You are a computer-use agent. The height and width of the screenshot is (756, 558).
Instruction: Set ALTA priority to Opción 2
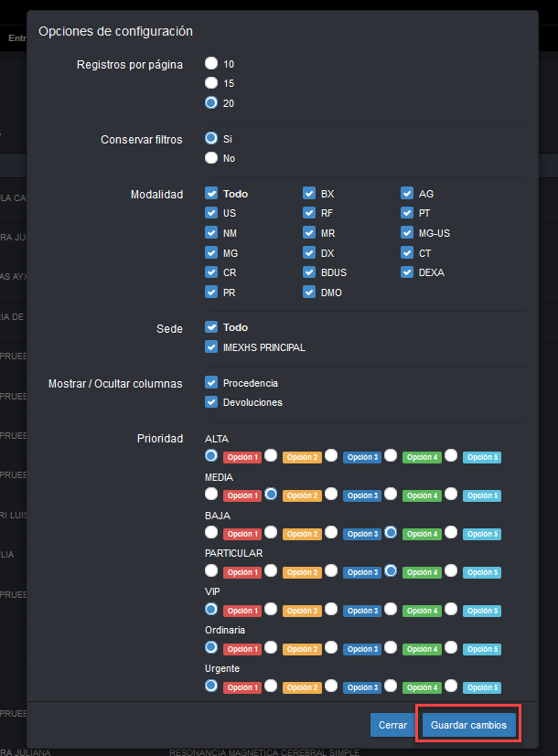pyautogui.click(x=271, y=455)
